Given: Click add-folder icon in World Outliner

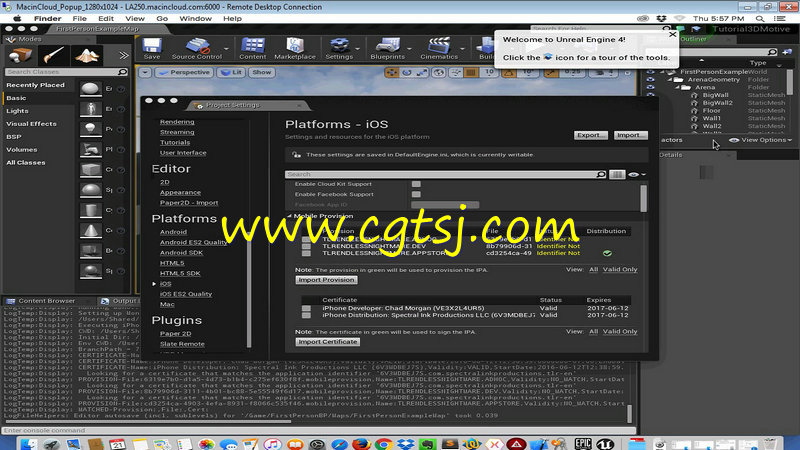Looking at the screenshot, I should click(787, 52).
